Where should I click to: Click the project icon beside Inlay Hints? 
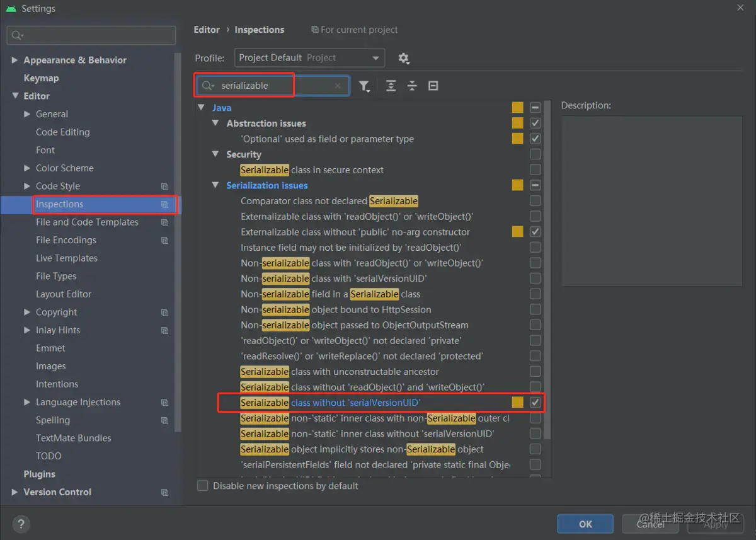pos(164,330)
